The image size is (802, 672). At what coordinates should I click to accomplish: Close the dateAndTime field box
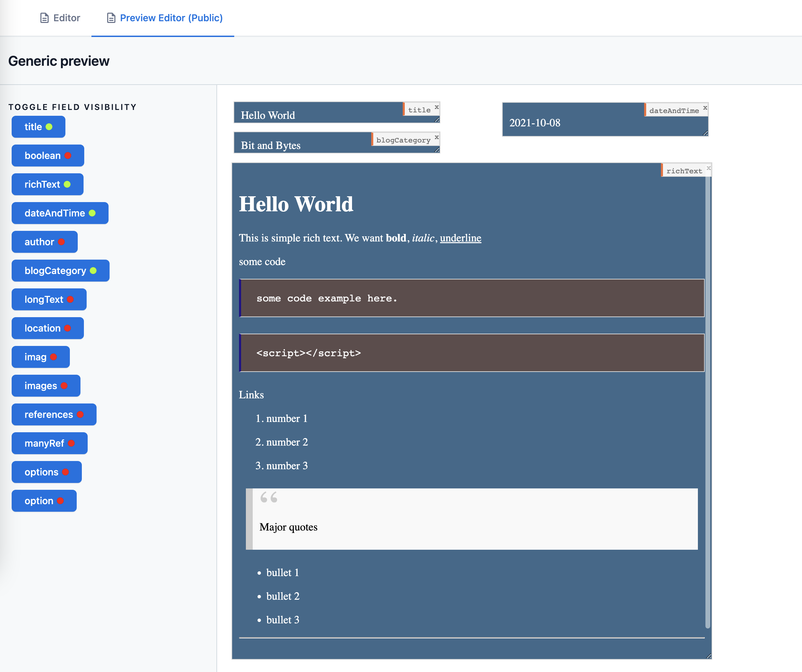tap(705, 108)
